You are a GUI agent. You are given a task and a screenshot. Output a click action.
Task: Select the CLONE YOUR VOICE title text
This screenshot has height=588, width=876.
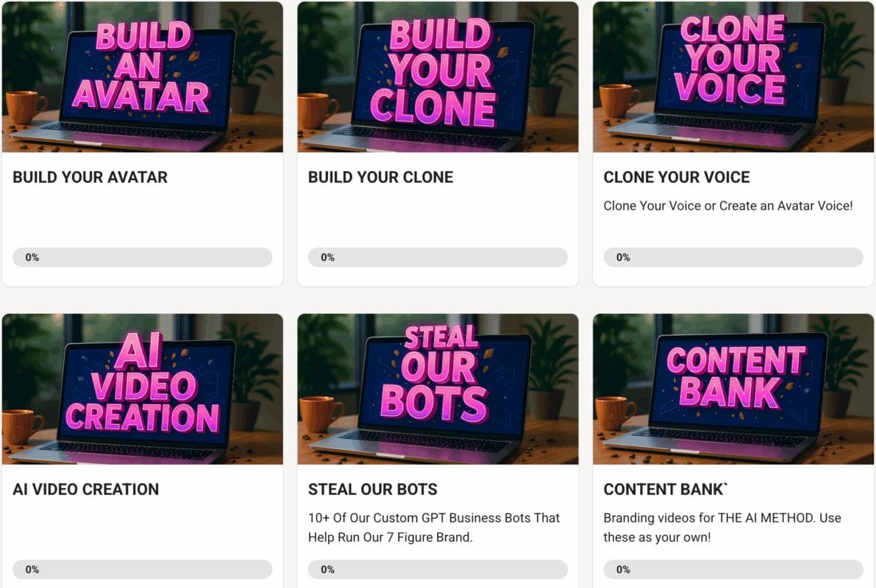(677, 177)
